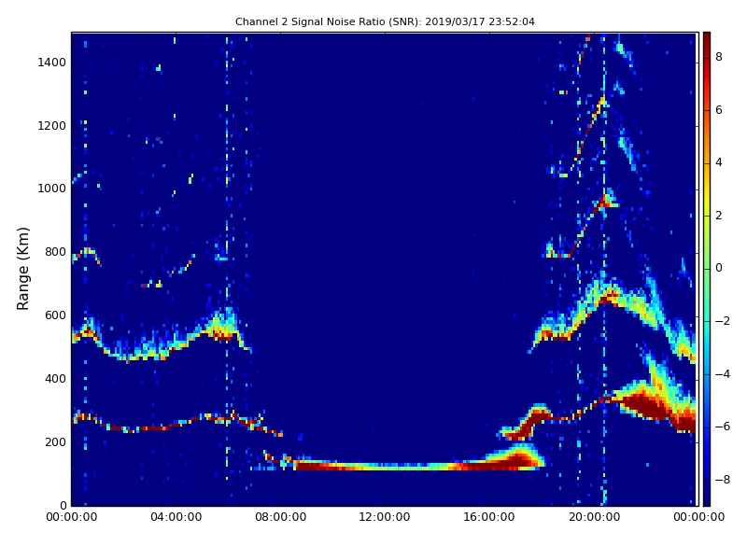Click the colorbar value 8 label
747x560 pixels.
(718, 57)
